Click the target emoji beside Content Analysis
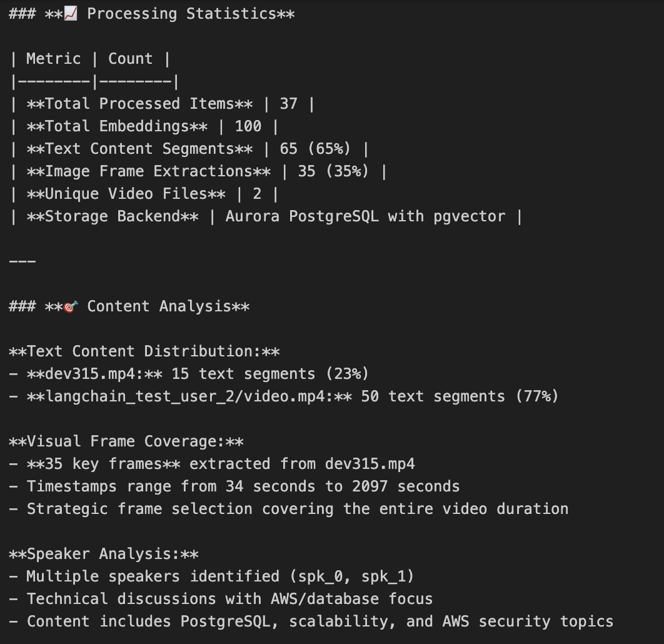664x644 pixels. [x=71, y=306]
